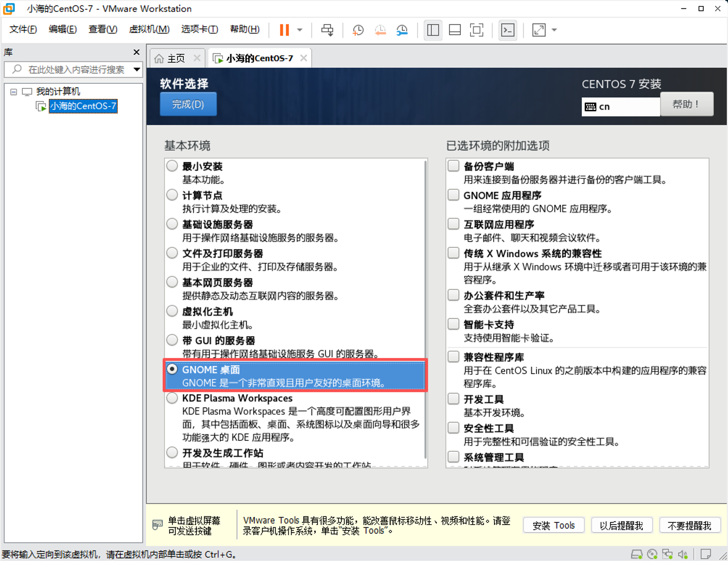Select the 虚拟化主机 radio option
The width and height of the screenshot is (728, 561).
[172, 311]
